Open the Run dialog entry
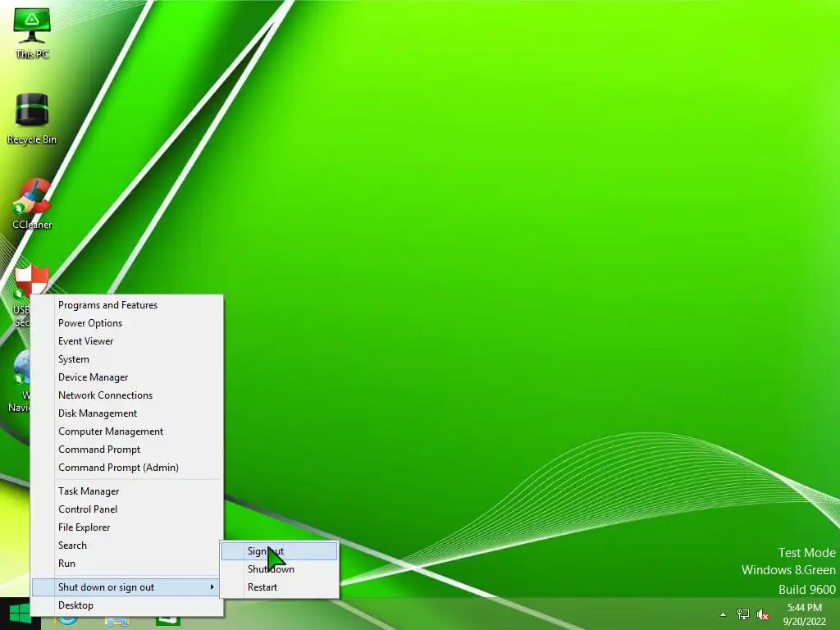840x630 pixels. click(127, 564)
